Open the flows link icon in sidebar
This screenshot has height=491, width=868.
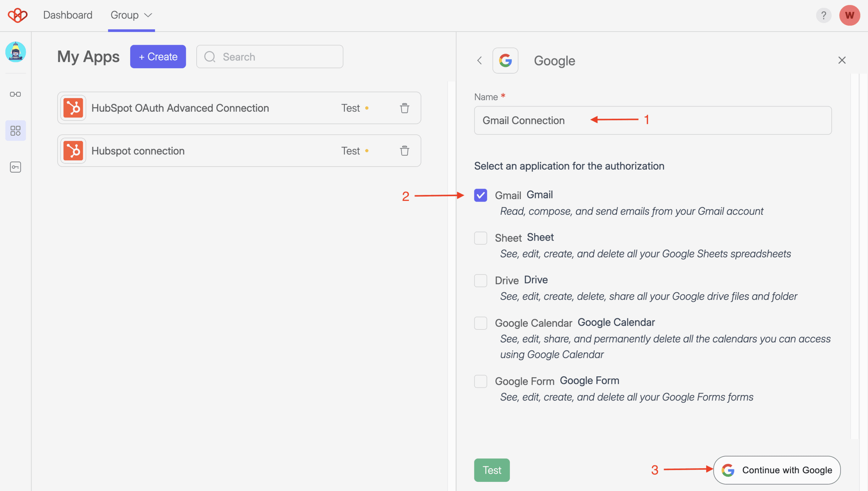click(15, 94)
